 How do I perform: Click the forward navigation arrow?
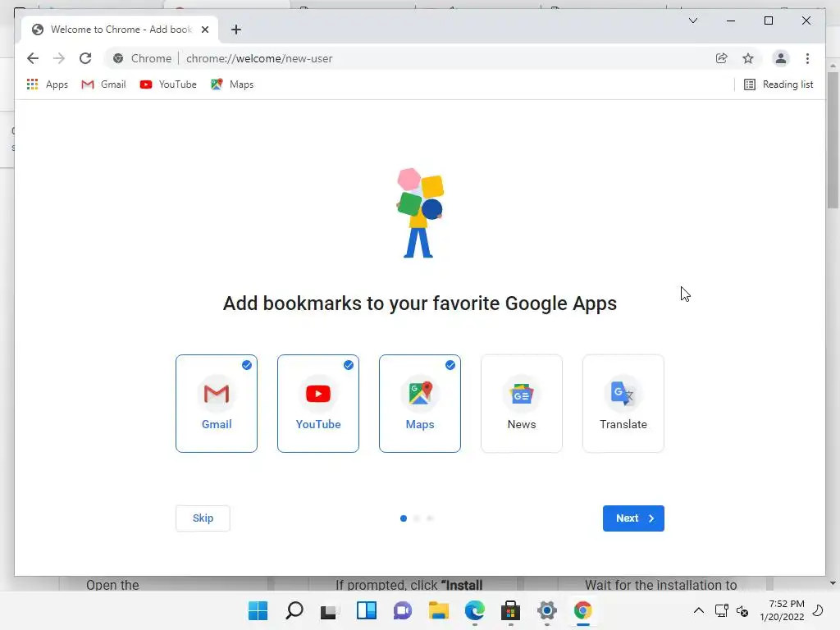(x=59, y=58)
